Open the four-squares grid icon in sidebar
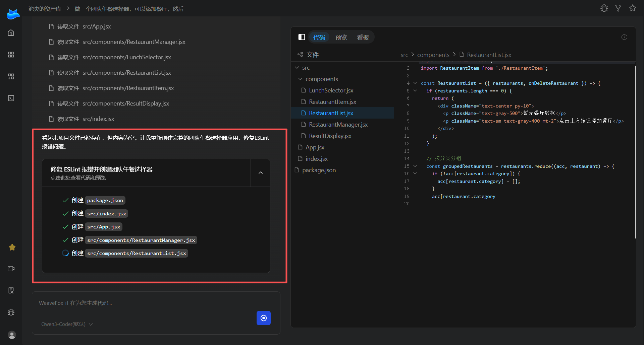This screenshot has width=644, height=345. click(11, 55)
